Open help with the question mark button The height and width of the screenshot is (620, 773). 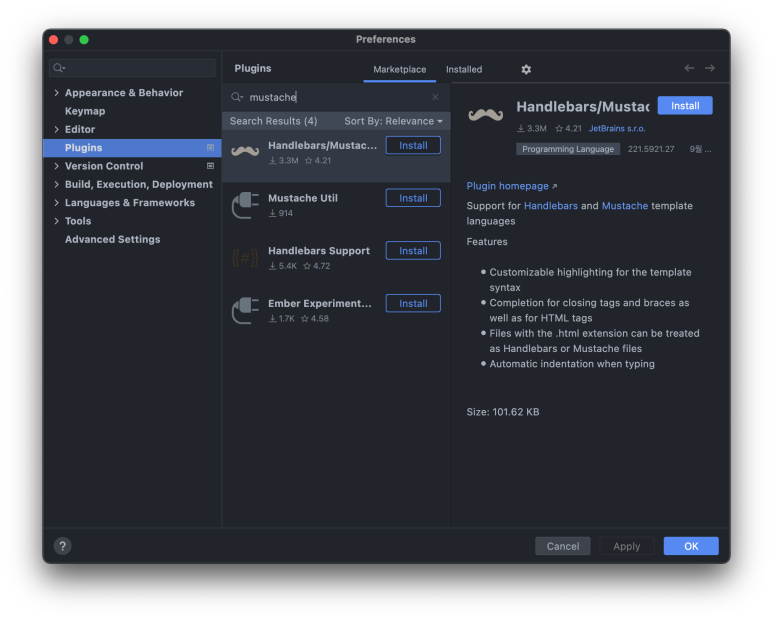point(63,546)
